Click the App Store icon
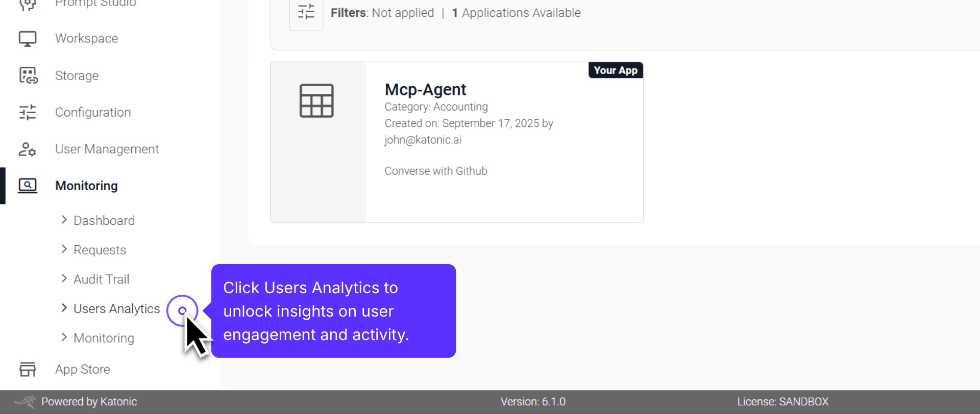 point(27,369)
